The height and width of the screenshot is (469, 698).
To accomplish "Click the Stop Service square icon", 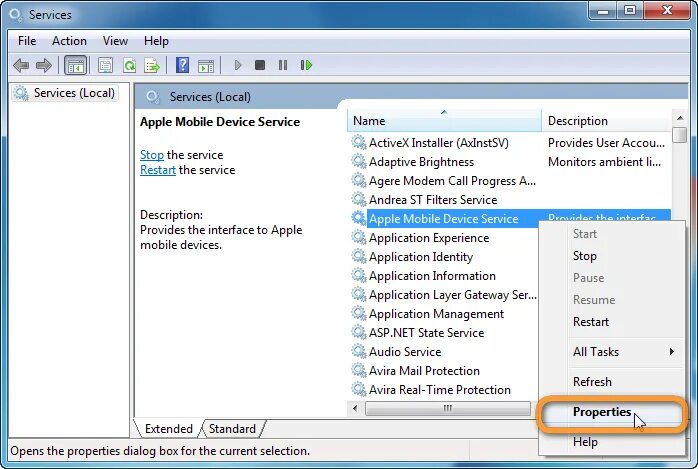I will coord(260,65).
